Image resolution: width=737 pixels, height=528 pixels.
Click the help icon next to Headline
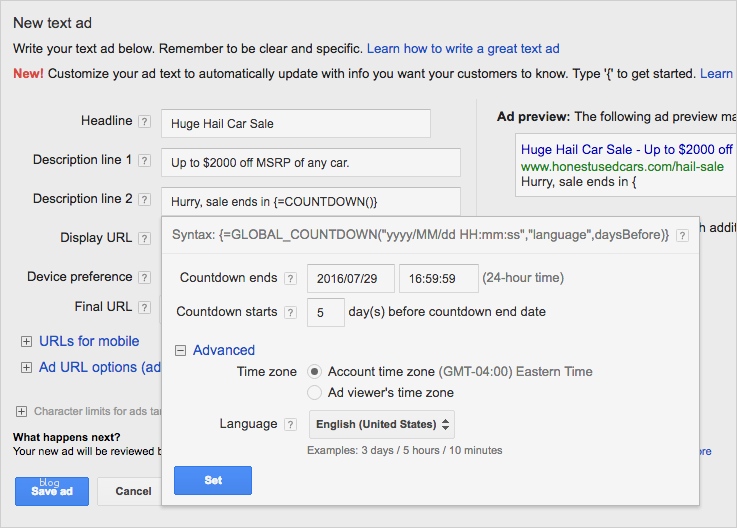pyautogui.click(x=144, y=122)
